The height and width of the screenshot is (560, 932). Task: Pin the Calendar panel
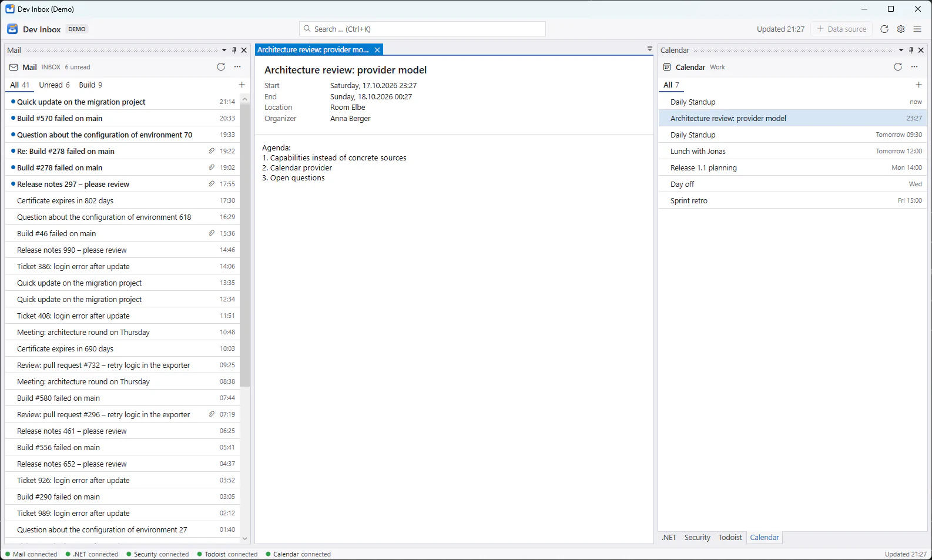[x=911, y=50]
